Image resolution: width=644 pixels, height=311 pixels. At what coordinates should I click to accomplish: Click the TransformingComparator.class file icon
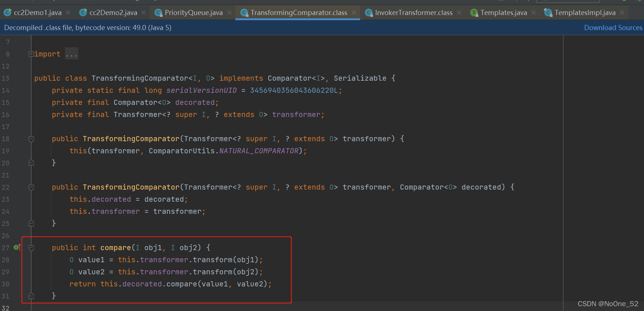(244, 13)
